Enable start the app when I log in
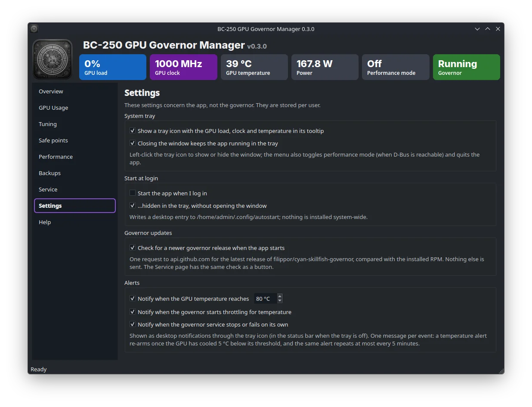 [x=133, y=193]
